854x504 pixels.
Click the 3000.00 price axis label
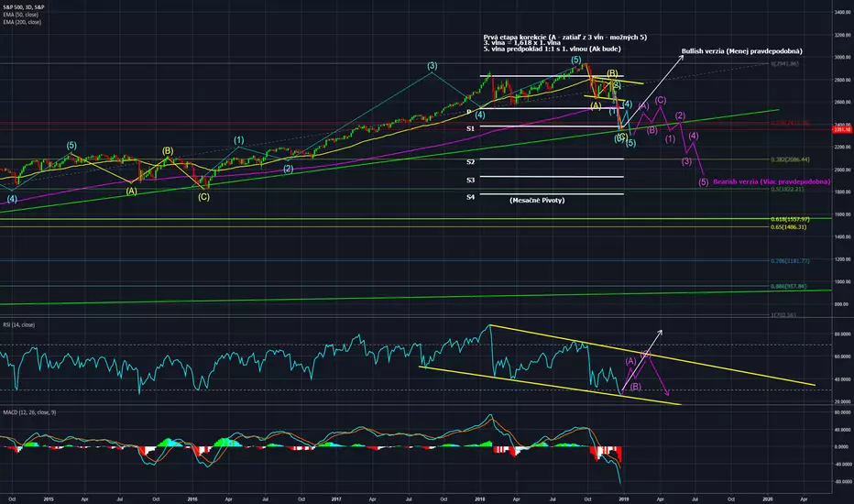coord(842,57)
